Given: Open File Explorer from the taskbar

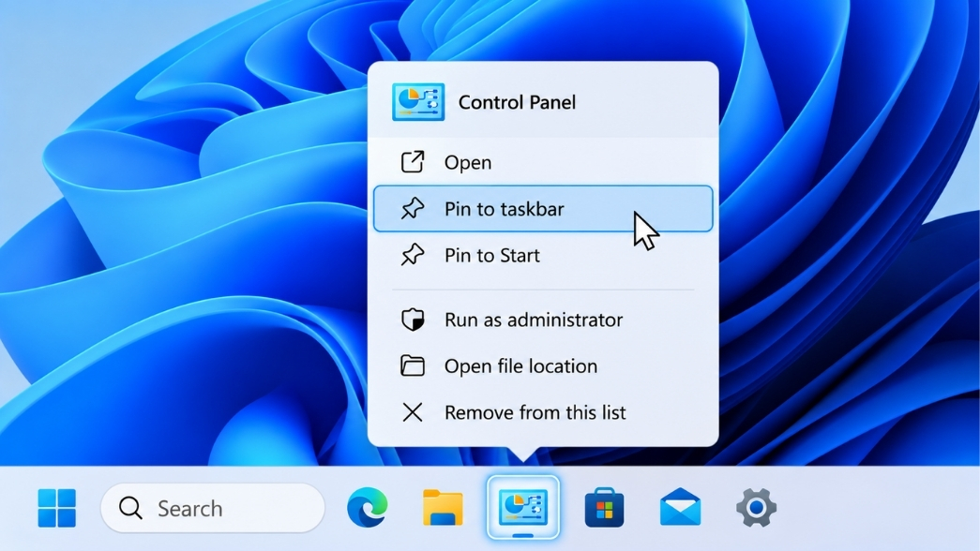Looking at the screenshot, I should (444, 508).
